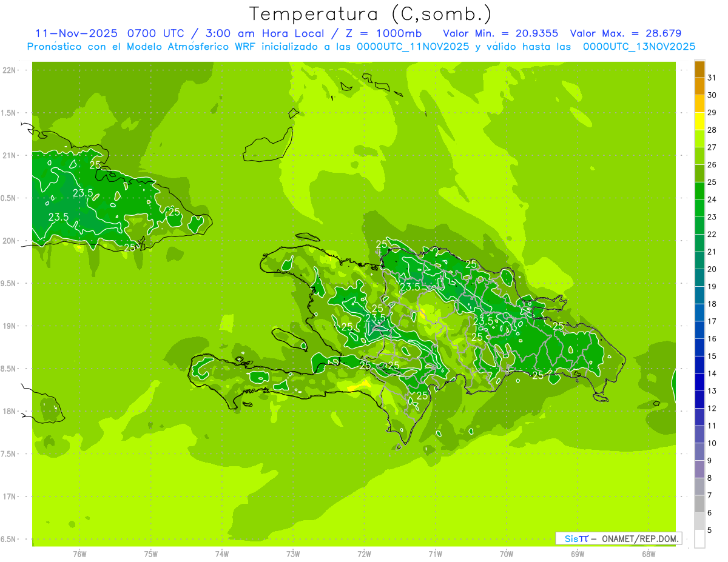
Task: Select the green swatch between 24 and 25
Action: (699, 191)
